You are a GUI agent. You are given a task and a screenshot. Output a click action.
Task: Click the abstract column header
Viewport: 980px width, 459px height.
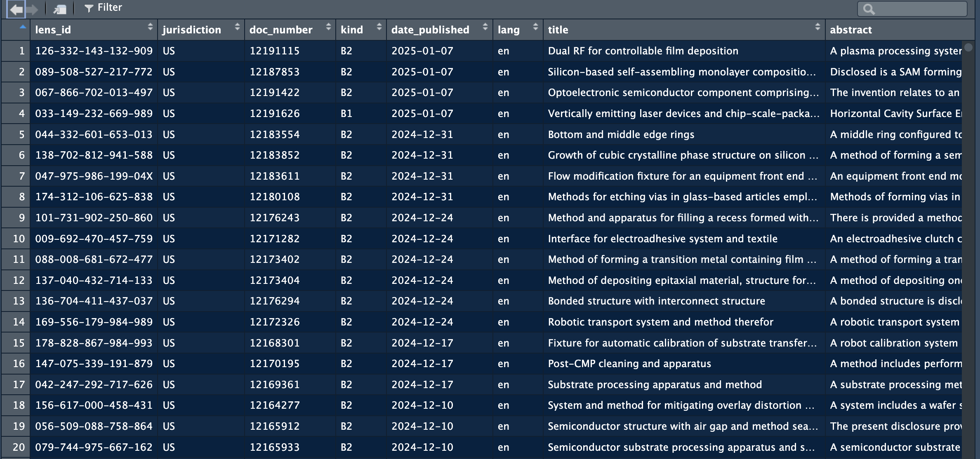coord(850,30)
